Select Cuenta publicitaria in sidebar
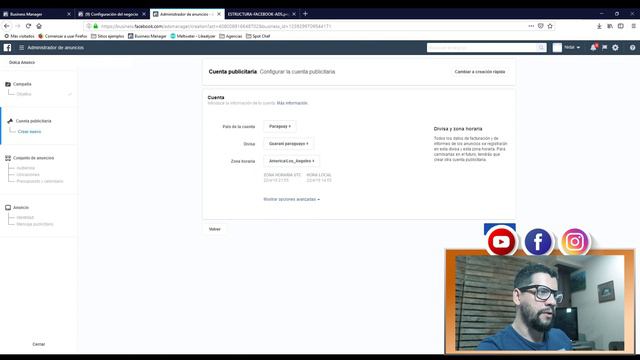 pos(33,121)
